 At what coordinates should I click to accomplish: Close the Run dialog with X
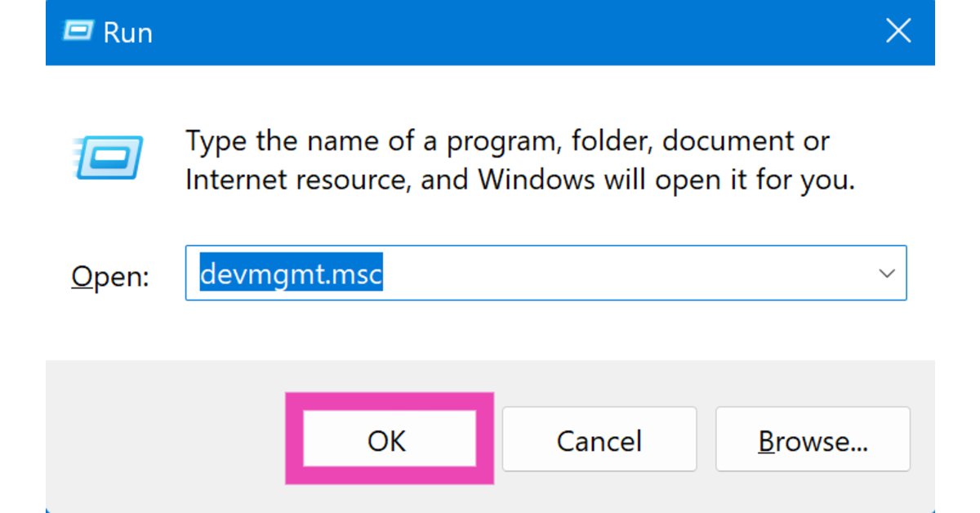(x=898, y=32)
